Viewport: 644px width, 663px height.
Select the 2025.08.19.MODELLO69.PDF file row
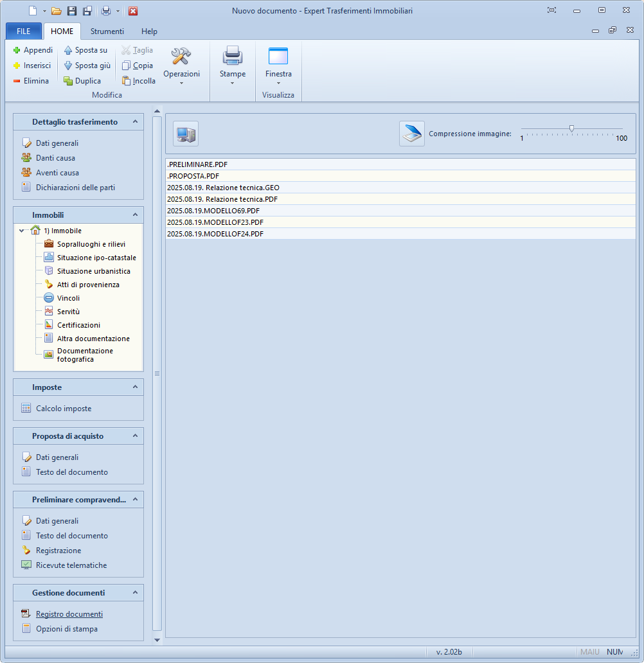[213, 211]
